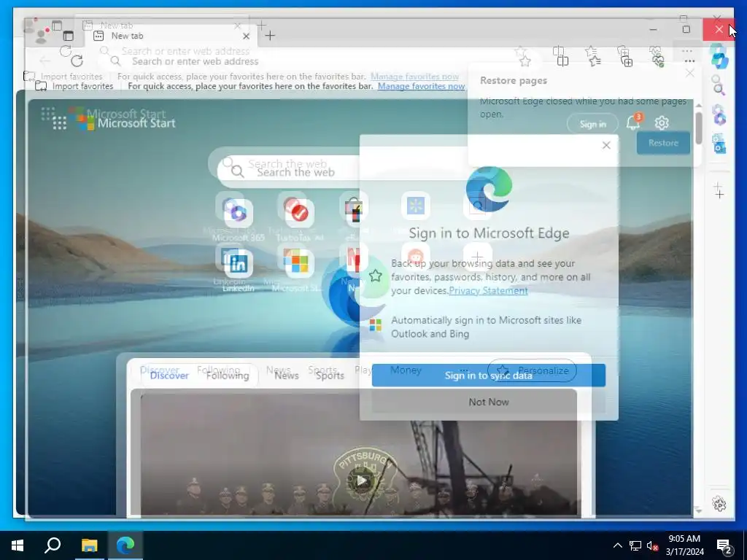The width and height of the screenshot is (747, 560).
Task: Refresh the current page
Action: click(77, 61)
